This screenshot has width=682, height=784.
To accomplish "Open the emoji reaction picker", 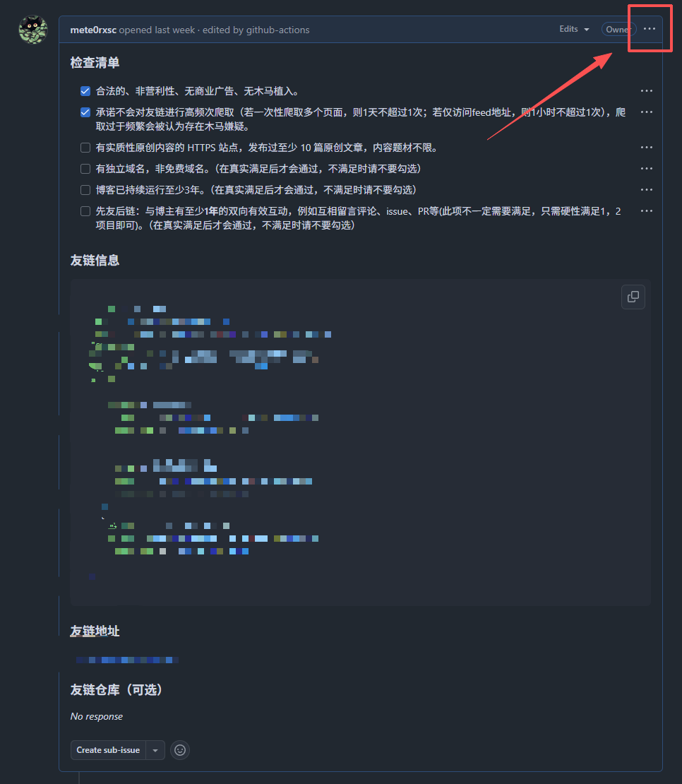I will coord(180,750).
